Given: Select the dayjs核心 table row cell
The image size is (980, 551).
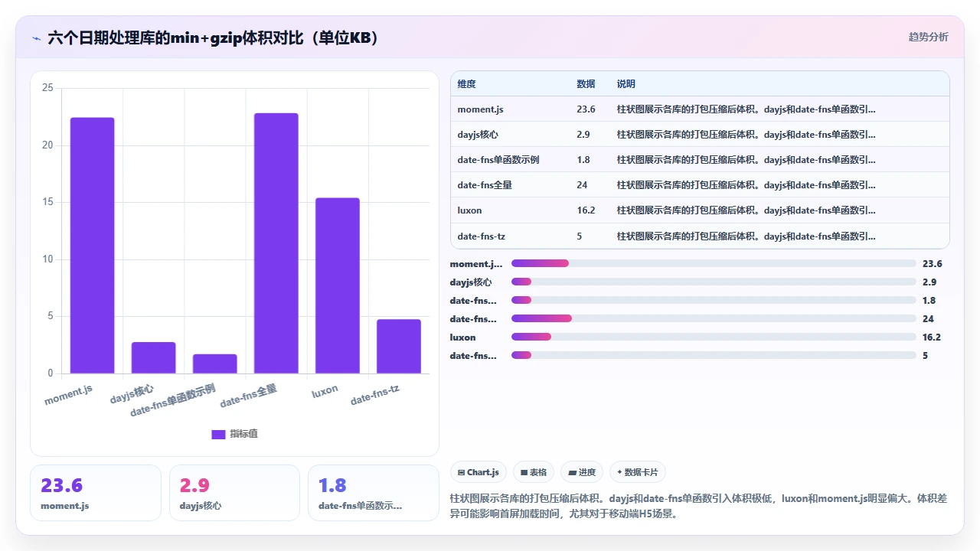Looking at the screenshot, I should [x=478, y=135].
